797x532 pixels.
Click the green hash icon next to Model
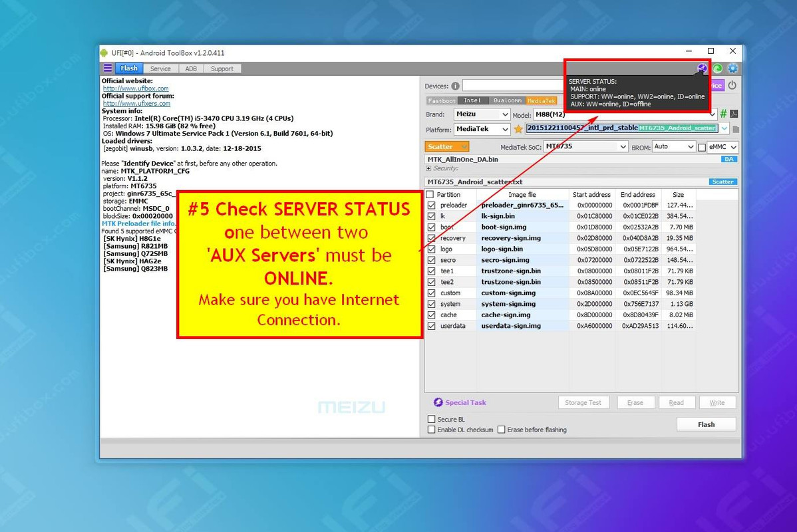723,114
